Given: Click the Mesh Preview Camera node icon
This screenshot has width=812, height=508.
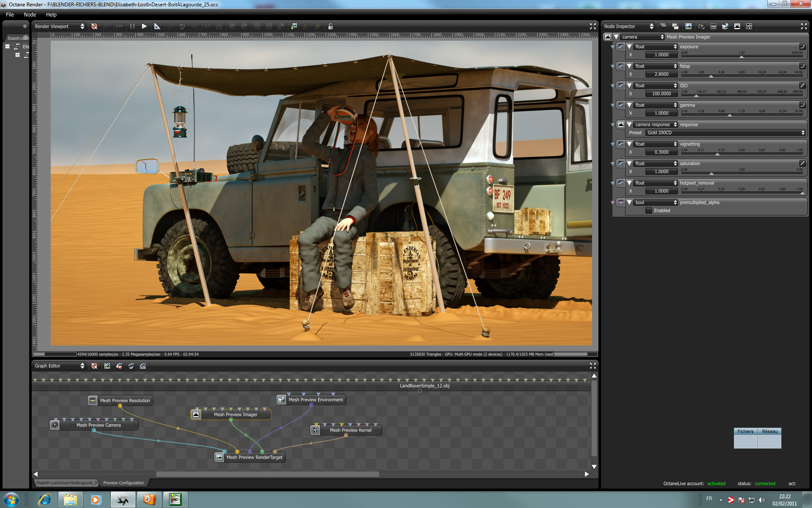Looking at the screenshot, I should pyautogui.click(x=55, y=425).
